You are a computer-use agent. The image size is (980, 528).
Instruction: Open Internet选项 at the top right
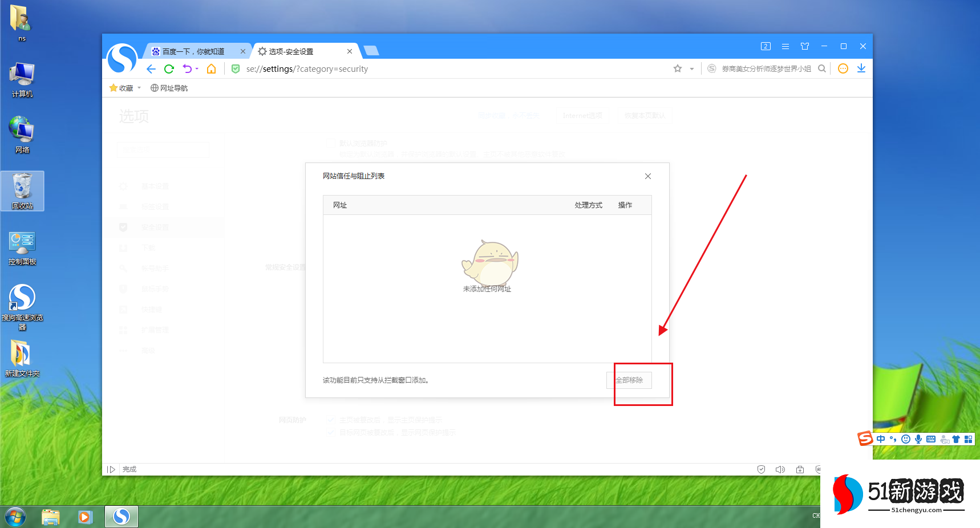point(582,115)
